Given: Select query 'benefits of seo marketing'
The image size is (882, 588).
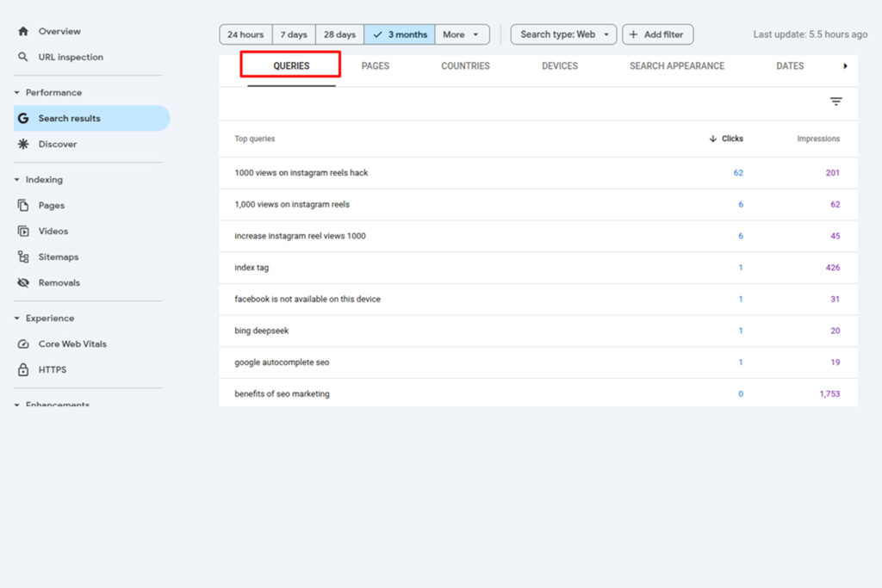Looking at the screenshot, I should tap(282, 393).
